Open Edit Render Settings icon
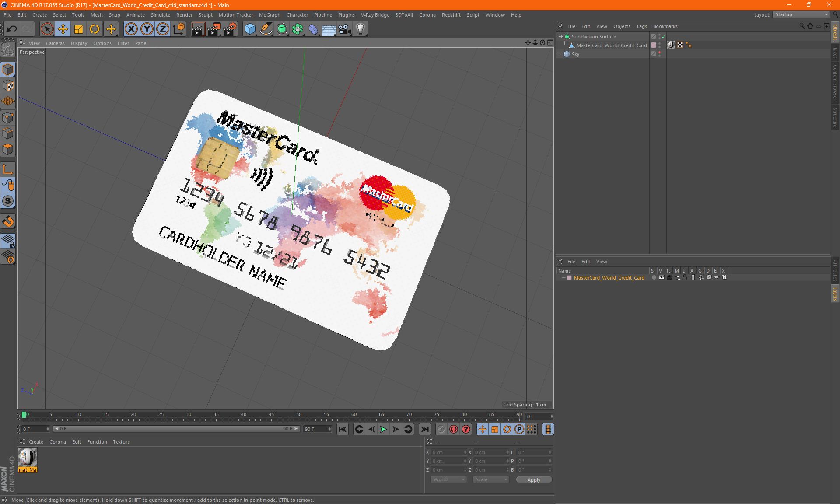The height and width of the screenshot is (504, 840). pyautogui.click(x=230, y=29)
